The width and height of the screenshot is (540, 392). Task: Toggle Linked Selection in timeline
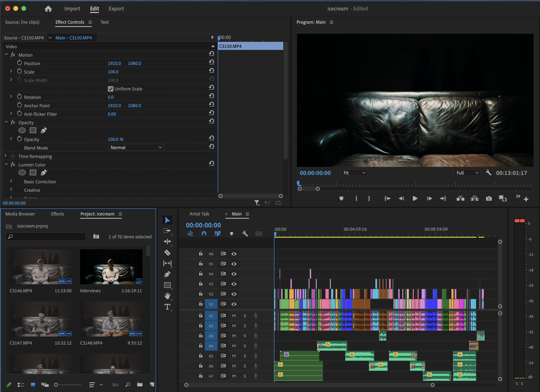(218, 234)
